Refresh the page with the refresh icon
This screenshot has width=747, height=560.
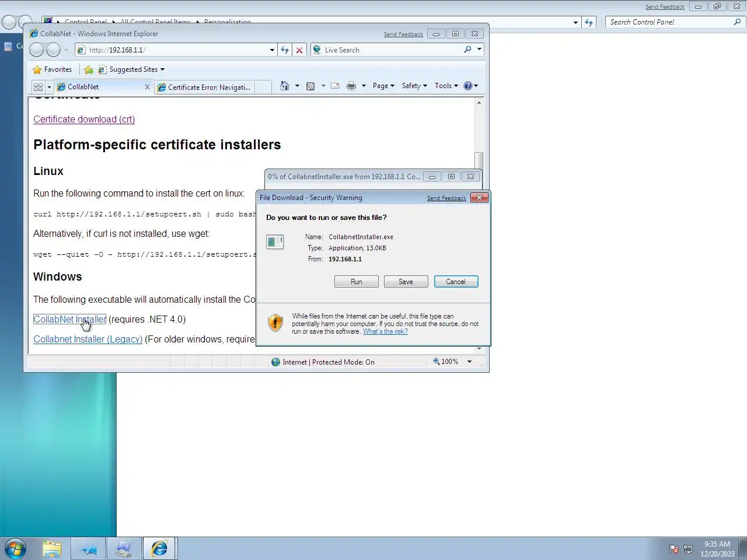coord(285,50)
